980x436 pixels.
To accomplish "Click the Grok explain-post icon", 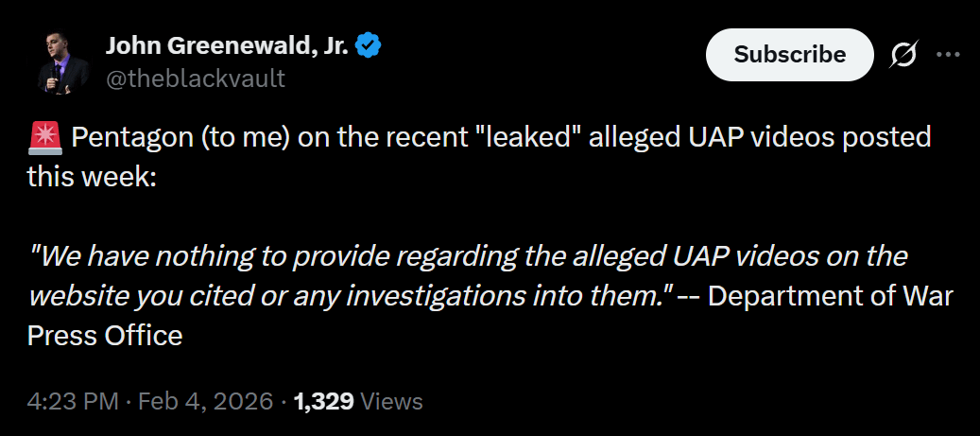I will (903, 56).
